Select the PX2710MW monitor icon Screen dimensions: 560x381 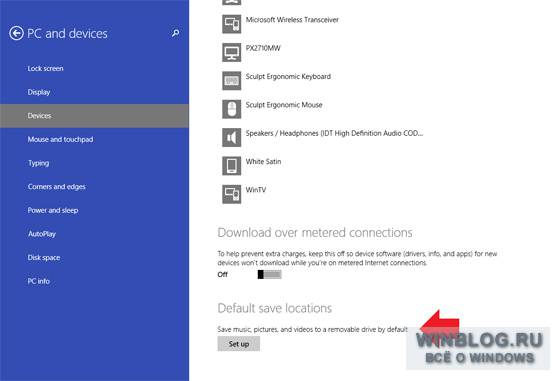(x=231, y=52)
